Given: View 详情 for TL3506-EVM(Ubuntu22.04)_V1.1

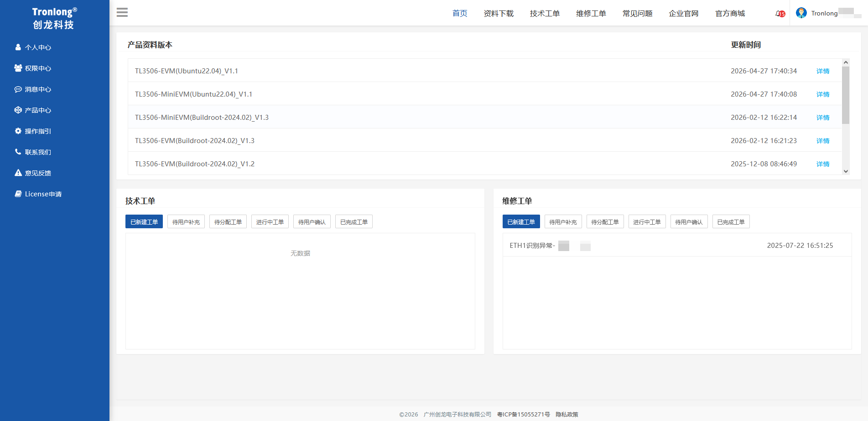Looking at the screenshot, I should 823,71.
